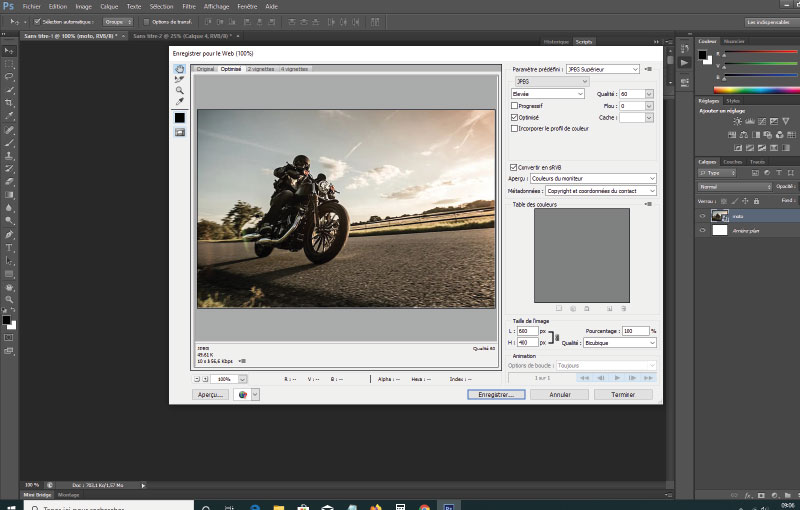Click the browser preview icon beside Aperçu
This screenshot has height=510, width=800.
[x=242, y=395]
